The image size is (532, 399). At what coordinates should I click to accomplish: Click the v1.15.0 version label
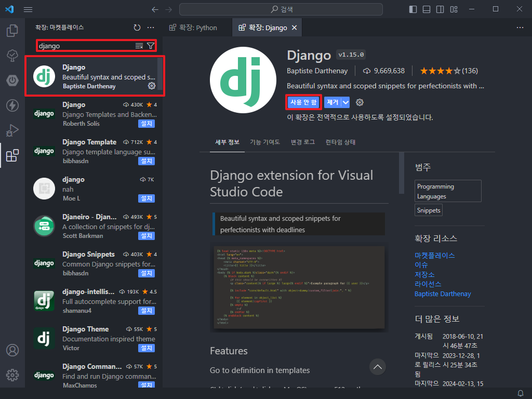pos(351,55)
